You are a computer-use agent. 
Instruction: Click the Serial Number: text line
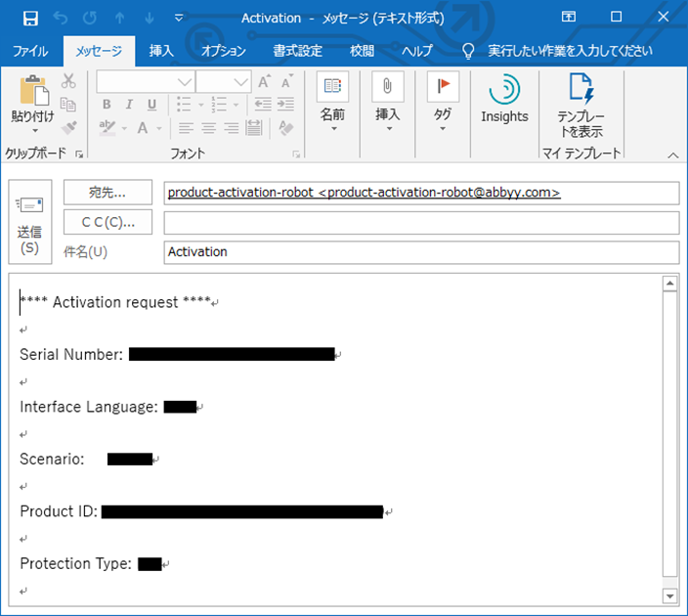pos(71,354)
